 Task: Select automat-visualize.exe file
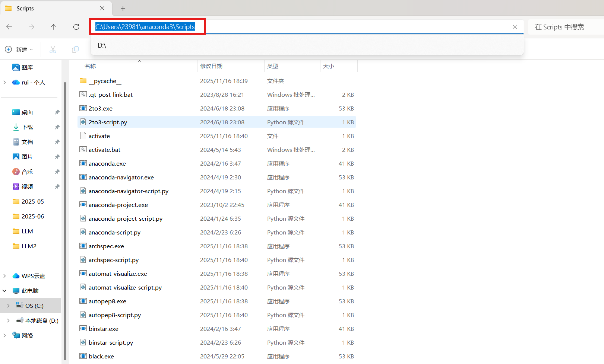pyautogui.click(x=118, y=274)
